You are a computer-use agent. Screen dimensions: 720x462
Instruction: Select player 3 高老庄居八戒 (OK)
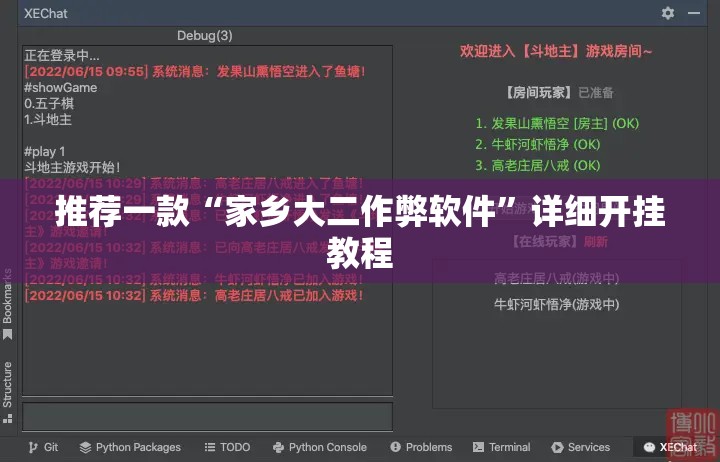click(x=538, y=165)
